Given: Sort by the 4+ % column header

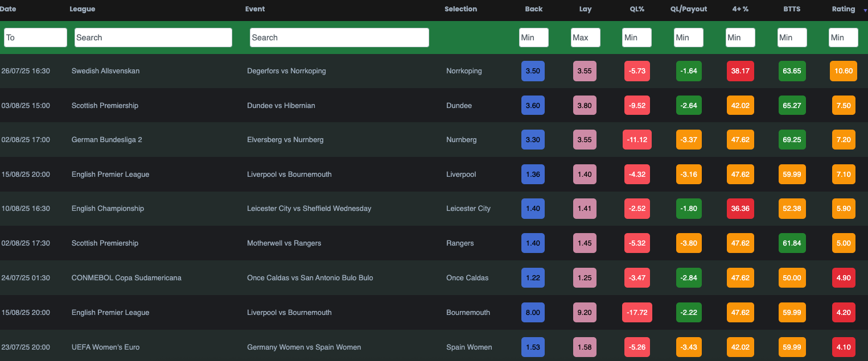Looking at the screenshot, I should pyautogui.click(x=740, y=9).
